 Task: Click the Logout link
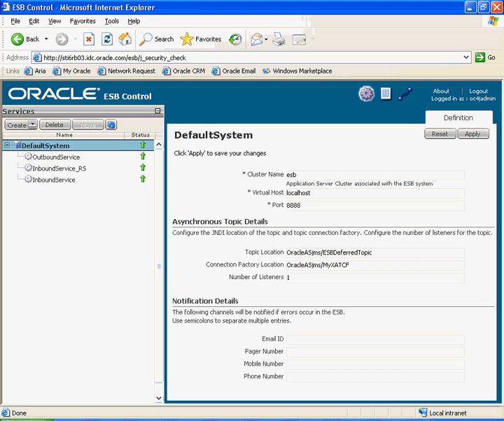[478, 91]
